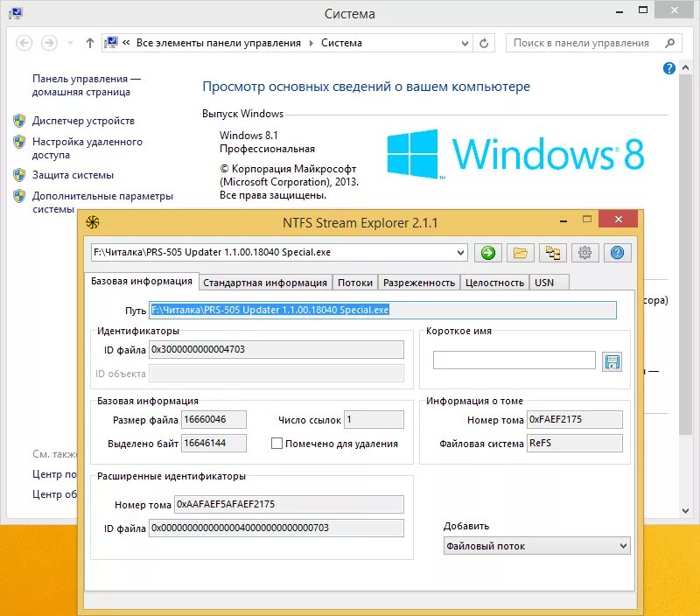700x616 pixels.
Task: Save short name with floppy disk icon
Action: pyautogui.click(x=612, y=361)
